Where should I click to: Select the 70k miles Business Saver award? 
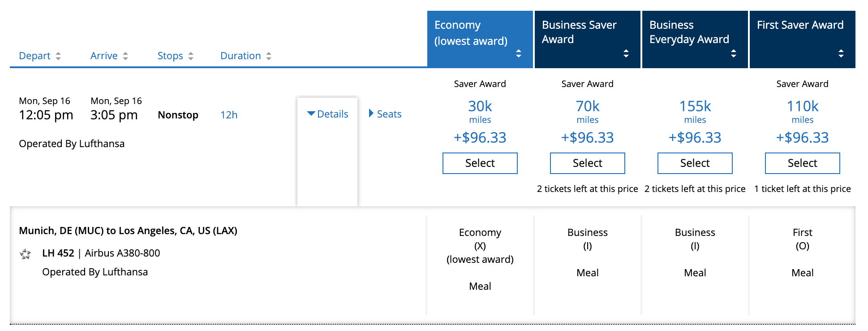[x=587, y=163]
